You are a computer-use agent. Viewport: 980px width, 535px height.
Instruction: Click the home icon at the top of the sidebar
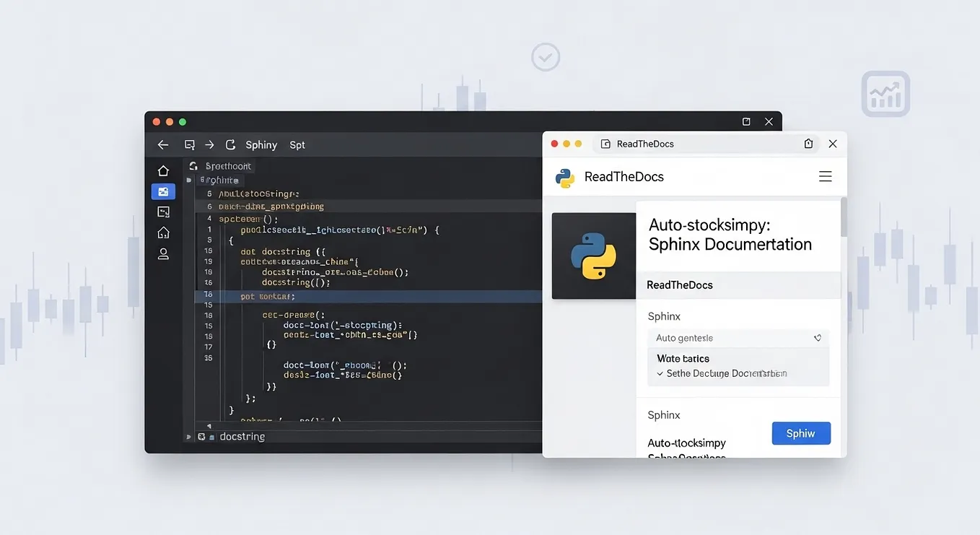pos(163,170)
